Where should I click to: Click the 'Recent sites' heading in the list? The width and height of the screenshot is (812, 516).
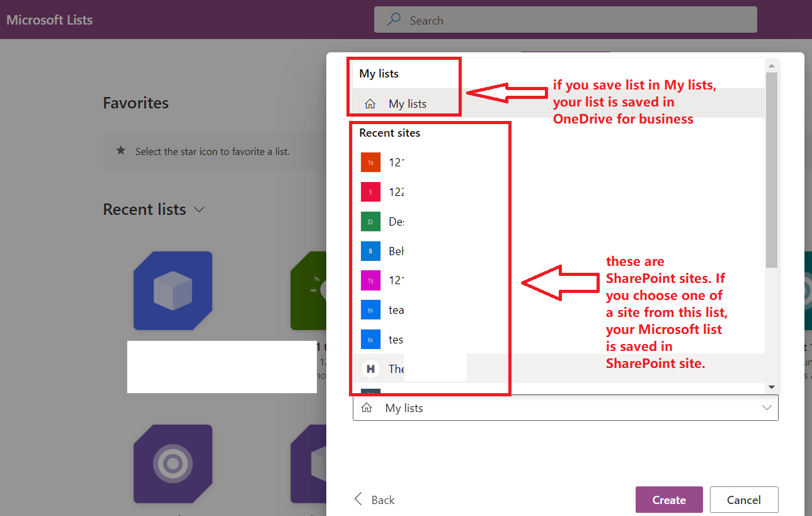click(390, 133)
